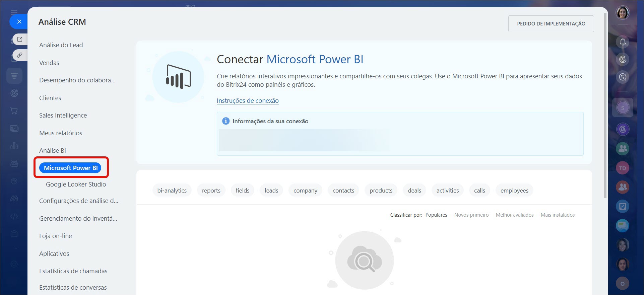Screen dimensions: 644x295
Task: Filter apps by bi-analytics tag
Action: 172,191
